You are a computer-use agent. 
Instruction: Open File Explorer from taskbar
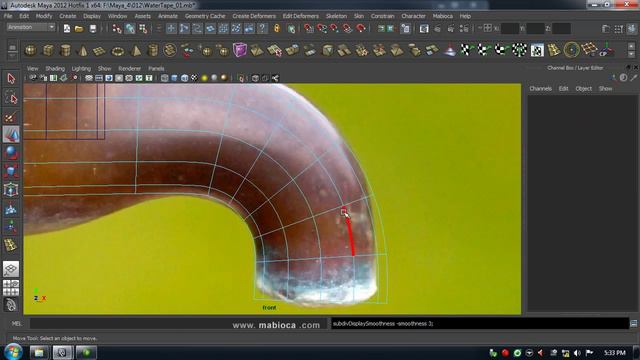[39, 352]
